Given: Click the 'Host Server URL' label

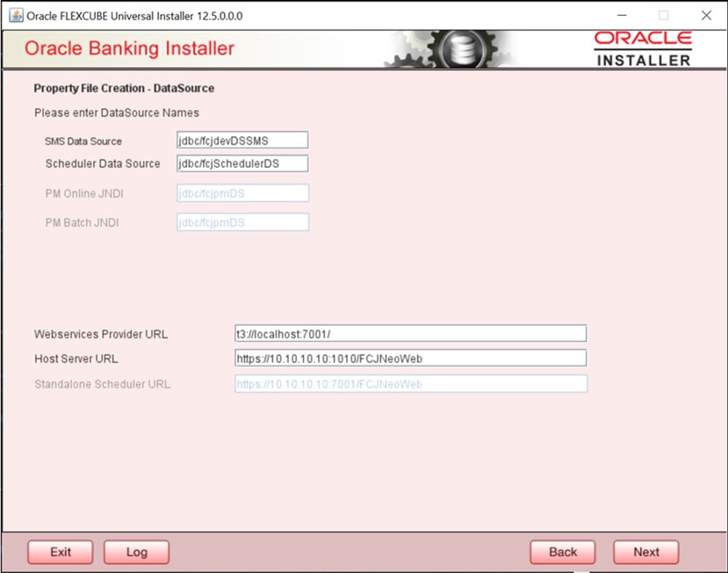Looking at the screenshot, I should pyautogui.click(x=76, y=359).
